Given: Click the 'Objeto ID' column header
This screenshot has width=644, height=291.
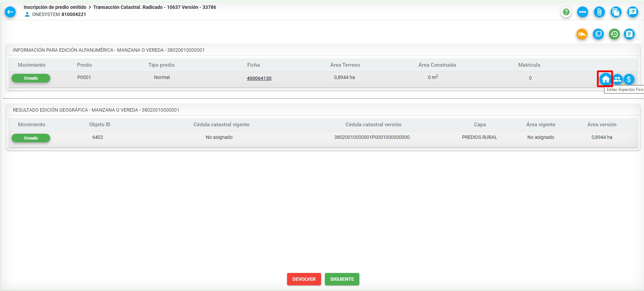Looking at the screenshot, I should [x=100, y=125].
